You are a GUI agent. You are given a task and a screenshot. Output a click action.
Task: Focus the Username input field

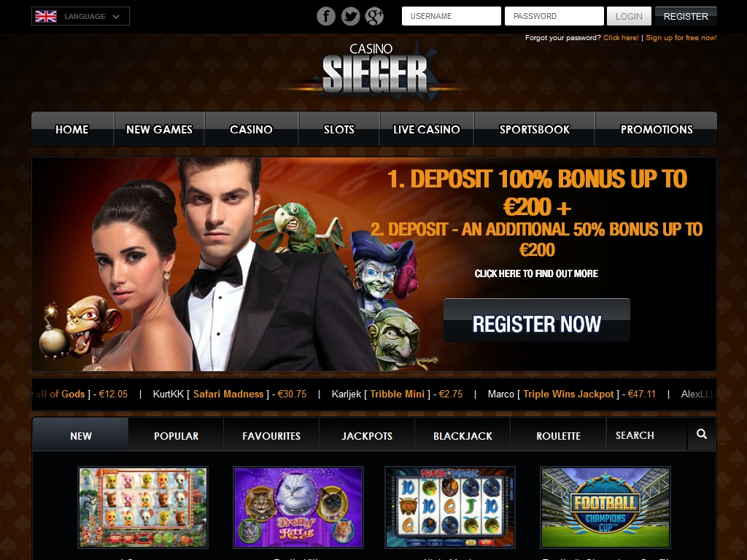451,16
